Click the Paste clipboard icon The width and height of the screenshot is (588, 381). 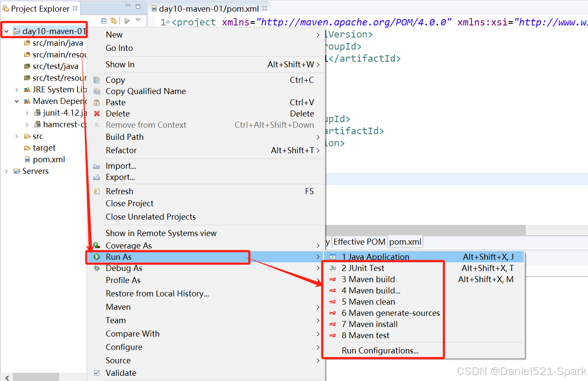click(x=97, y=102)
